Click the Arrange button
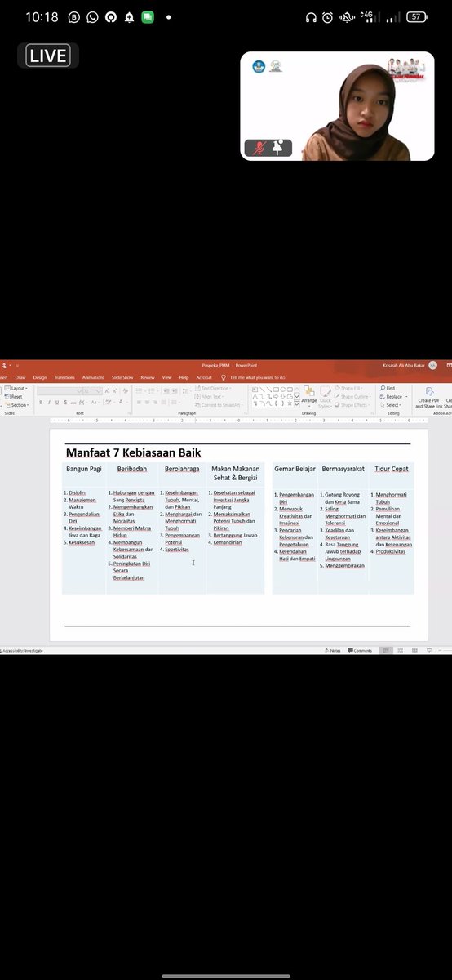 [309, 395]
